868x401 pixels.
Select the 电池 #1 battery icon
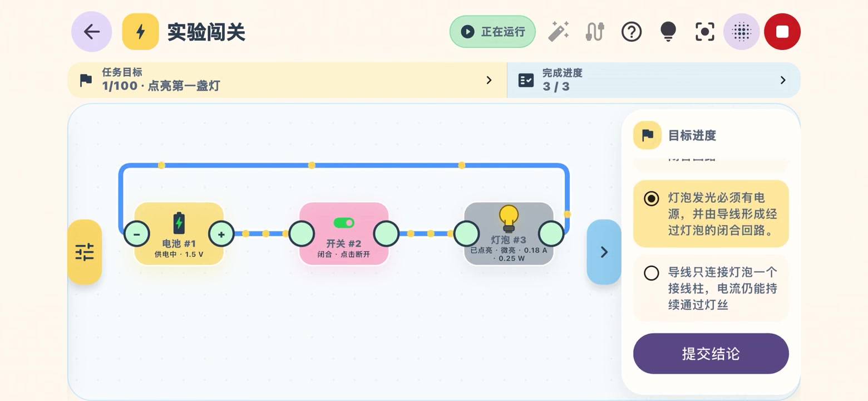[179, 223]
